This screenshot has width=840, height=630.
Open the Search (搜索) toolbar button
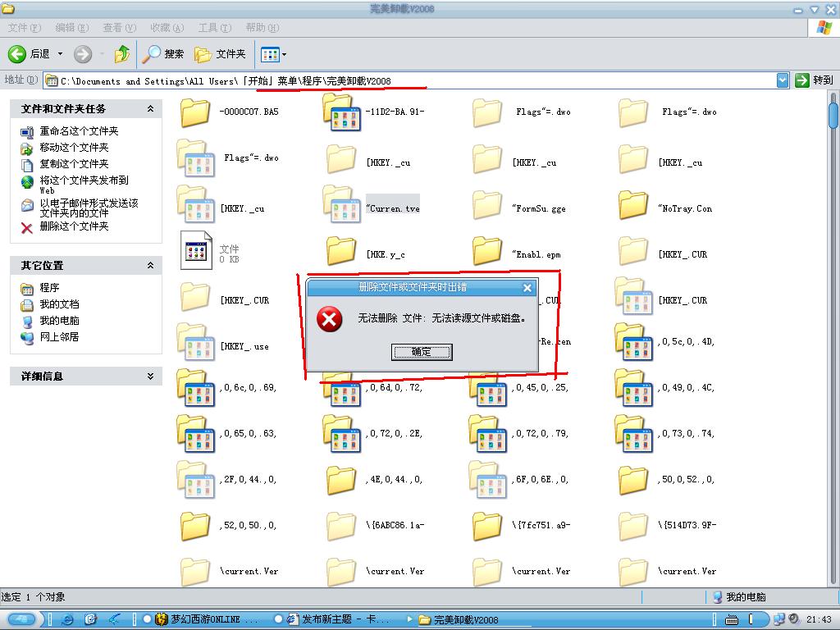[x=164, y=54]
